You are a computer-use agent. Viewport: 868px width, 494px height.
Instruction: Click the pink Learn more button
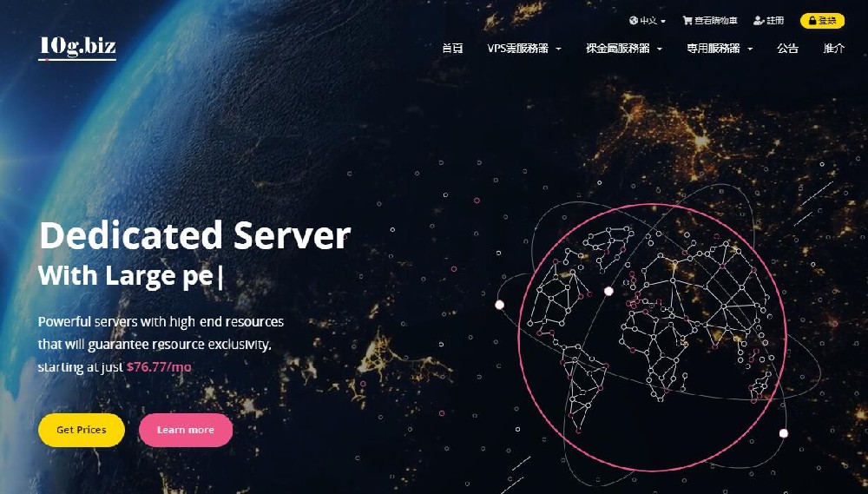coord(186,430)
